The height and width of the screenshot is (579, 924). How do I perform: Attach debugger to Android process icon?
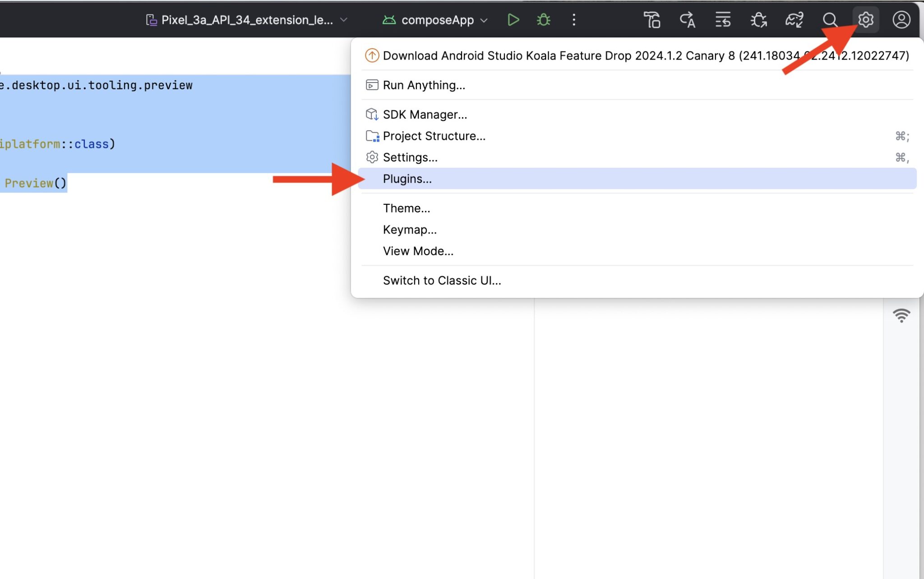point(758,19)
